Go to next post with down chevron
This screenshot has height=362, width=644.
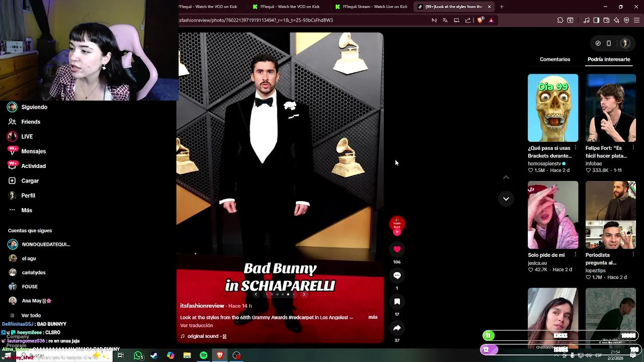(506, 199)
